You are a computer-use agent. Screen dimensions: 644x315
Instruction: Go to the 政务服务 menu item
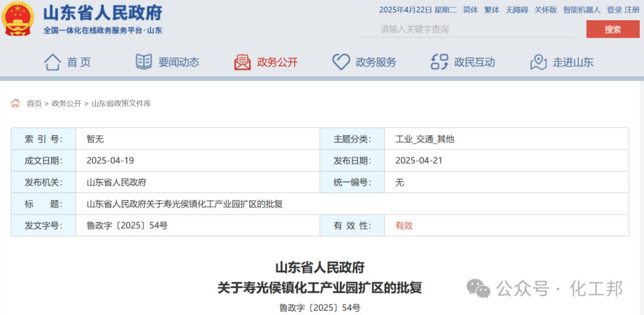click(376, 62)
